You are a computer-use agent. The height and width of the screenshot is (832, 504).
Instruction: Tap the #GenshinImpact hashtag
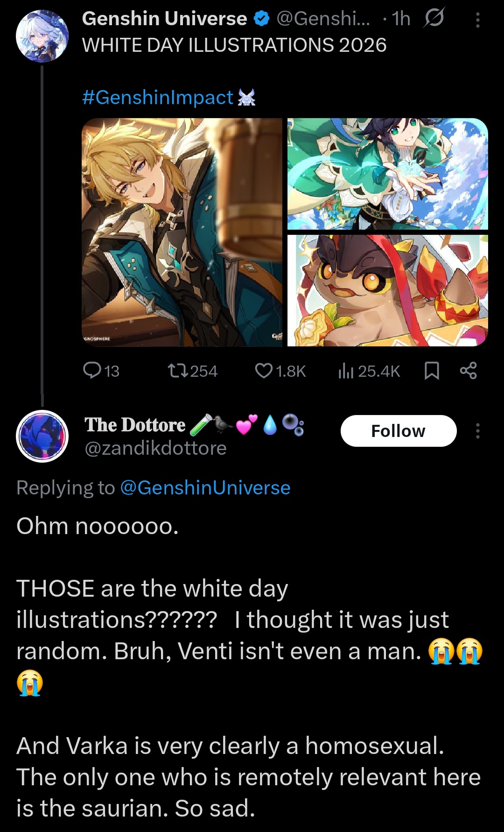[x=157, y=98]
